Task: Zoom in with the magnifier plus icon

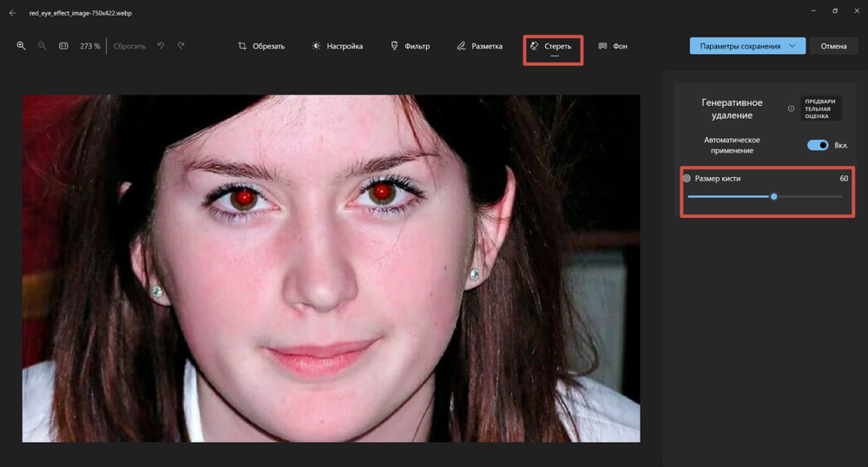Action: [21, 46]
